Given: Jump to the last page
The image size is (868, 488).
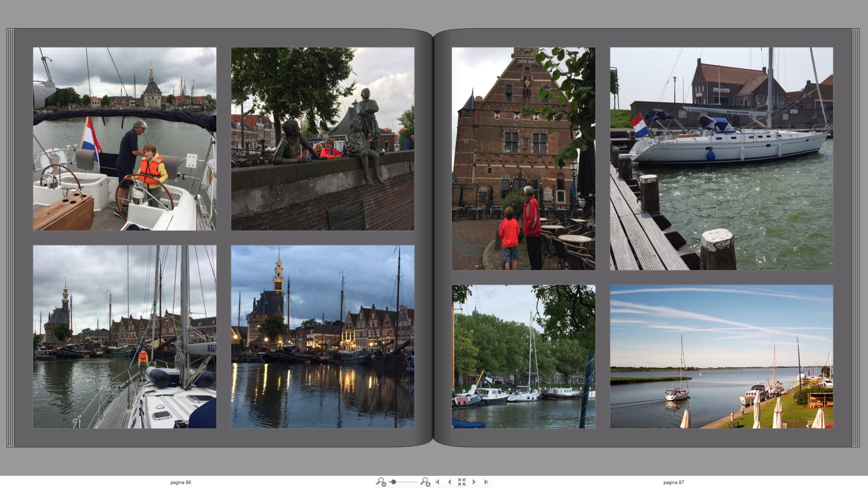Looking at the screenshot, I should (x=486, y=482).
